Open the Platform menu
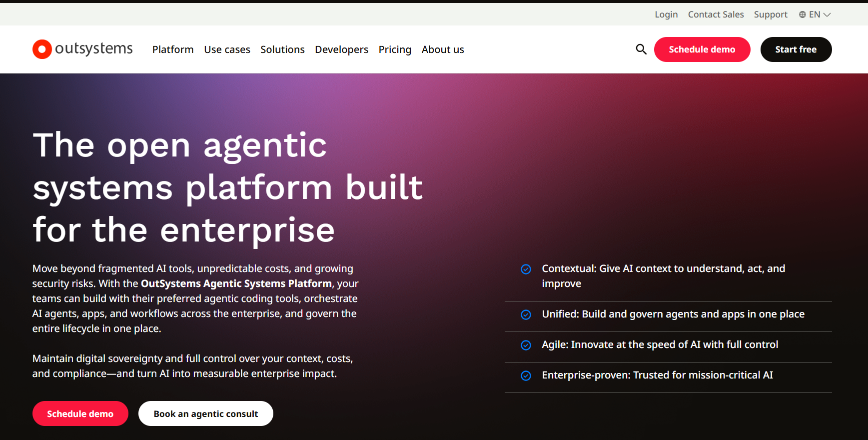 [x=173, y=49]
